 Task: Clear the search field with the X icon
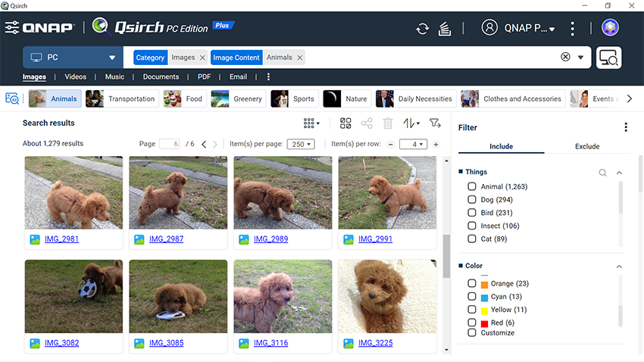click(x=565, y=58)
